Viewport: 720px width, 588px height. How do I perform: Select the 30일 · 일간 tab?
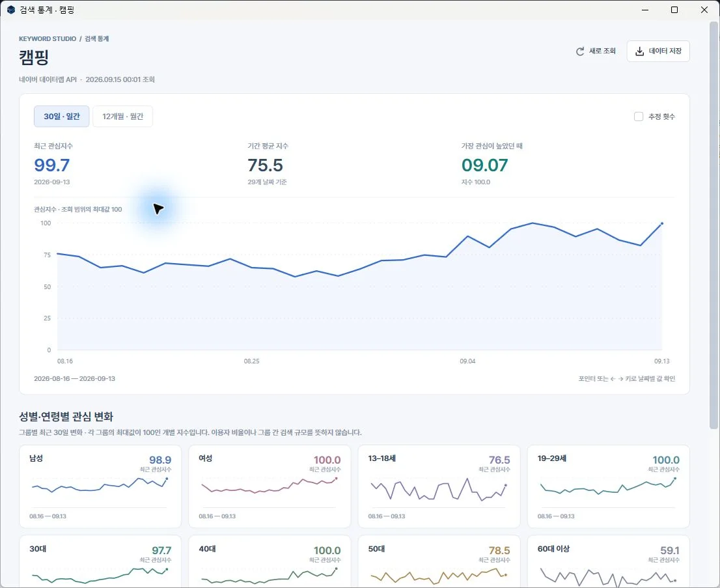[x=62, y=116]
